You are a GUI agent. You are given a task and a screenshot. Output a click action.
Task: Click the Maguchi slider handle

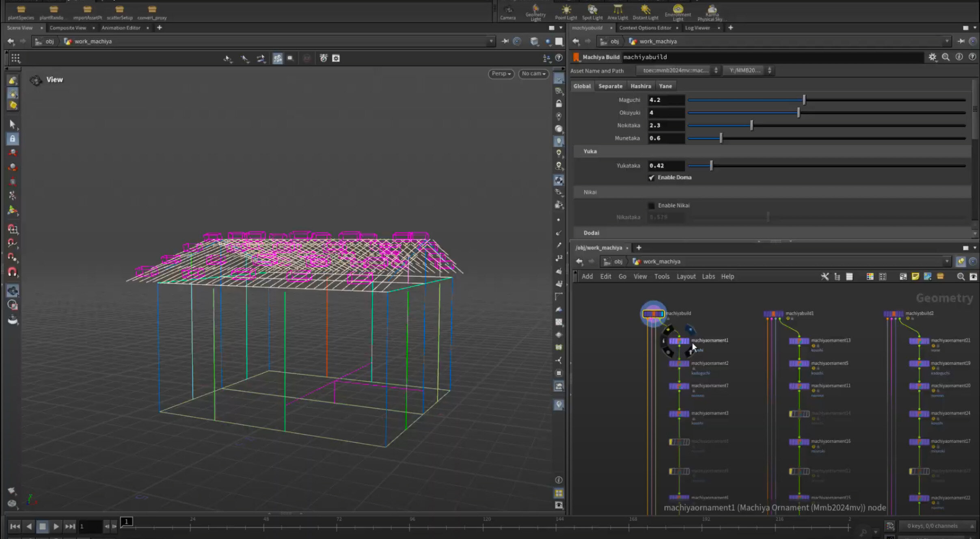point(804,100)
